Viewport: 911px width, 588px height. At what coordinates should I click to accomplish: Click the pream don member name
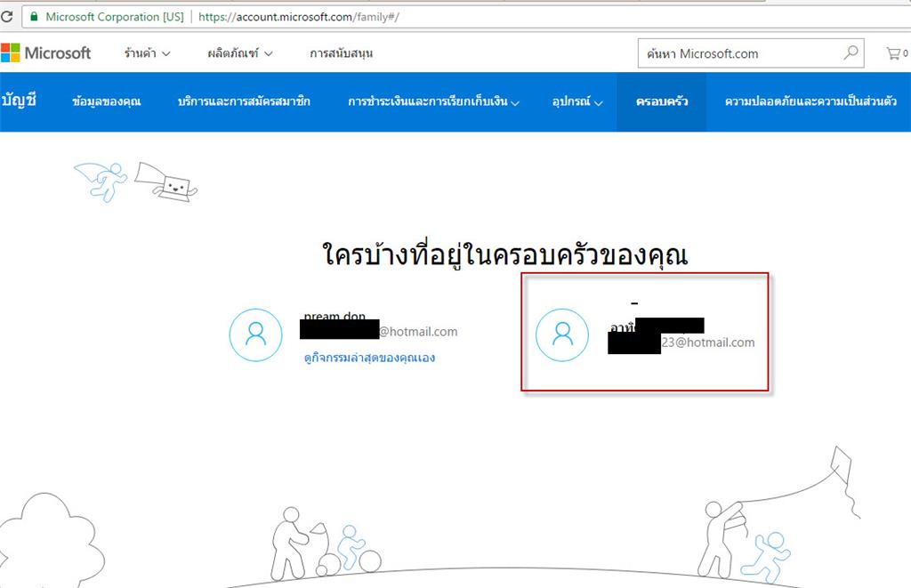335,316
